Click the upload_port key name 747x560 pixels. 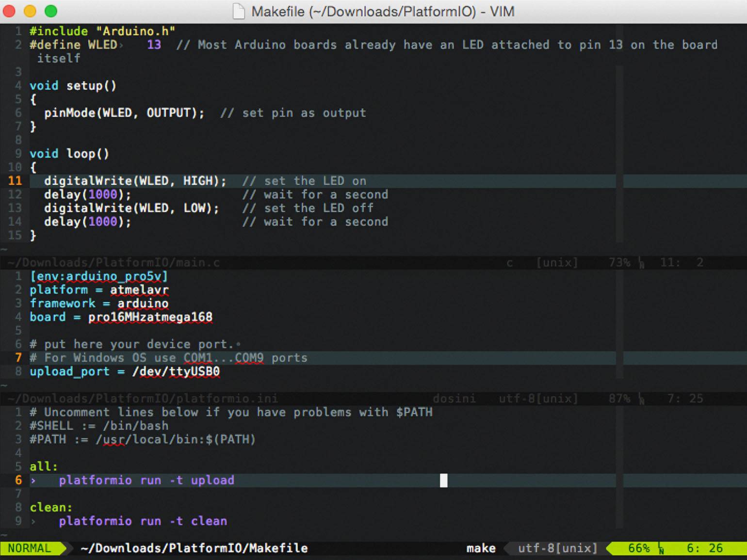click(70, 371)
